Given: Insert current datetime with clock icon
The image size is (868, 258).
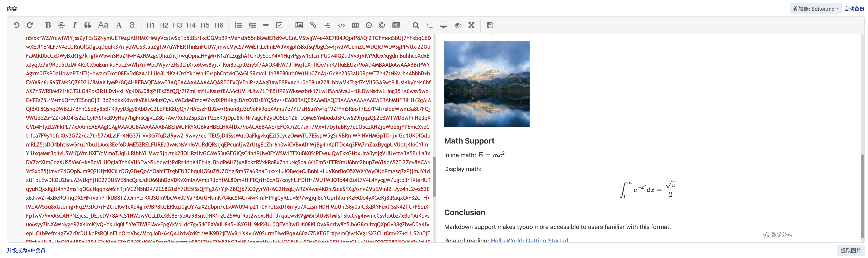Looking at the screenshot, I should (x=369, y=25).
